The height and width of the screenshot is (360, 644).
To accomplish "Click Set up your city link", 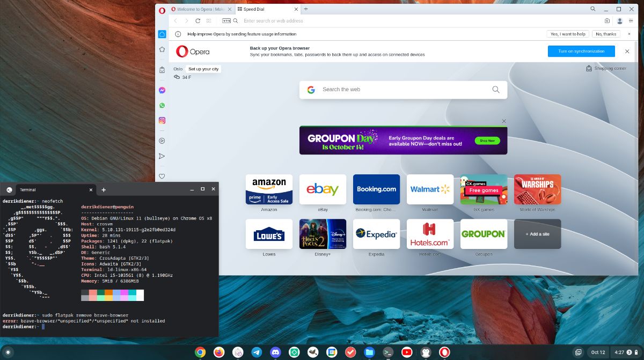I will point(203,69).
